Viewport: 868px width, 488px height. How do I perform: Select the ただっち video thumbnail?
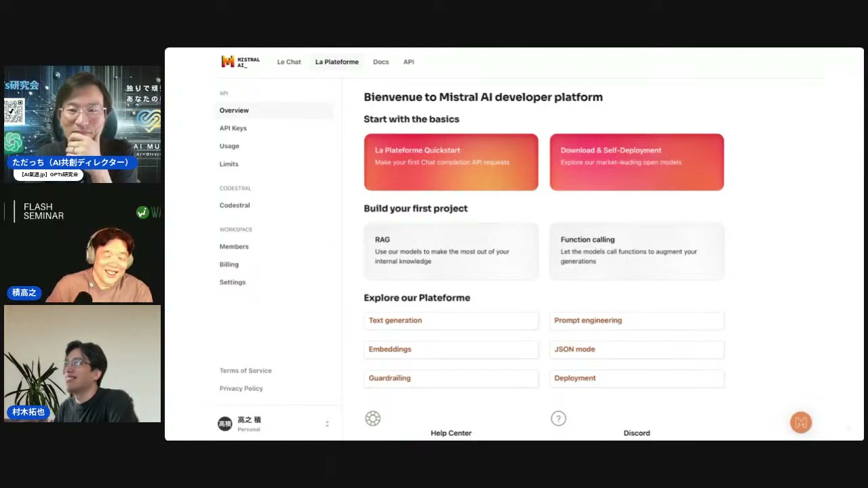[x=83, y=125]
